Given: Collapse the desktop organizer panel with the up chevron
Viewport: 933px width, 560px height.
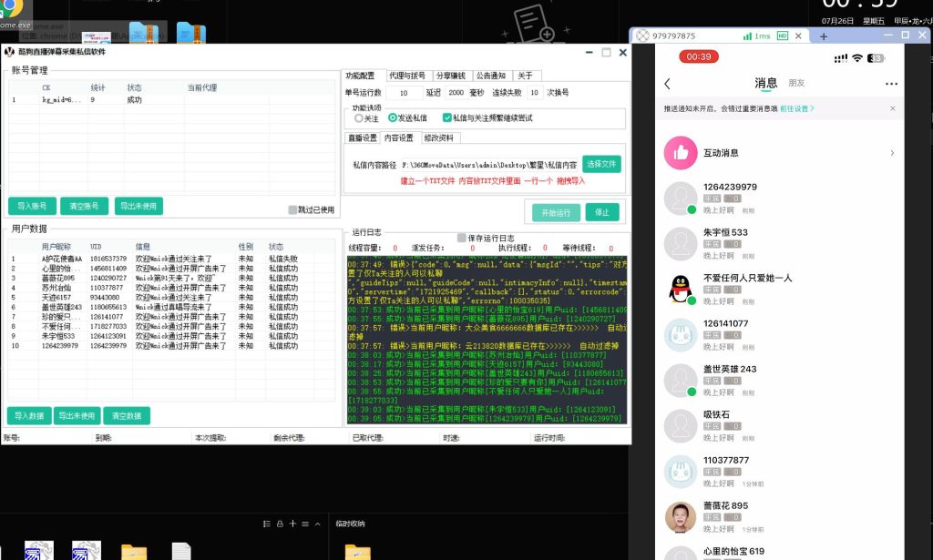Looking at the screenshot, I should click(317, 524).
